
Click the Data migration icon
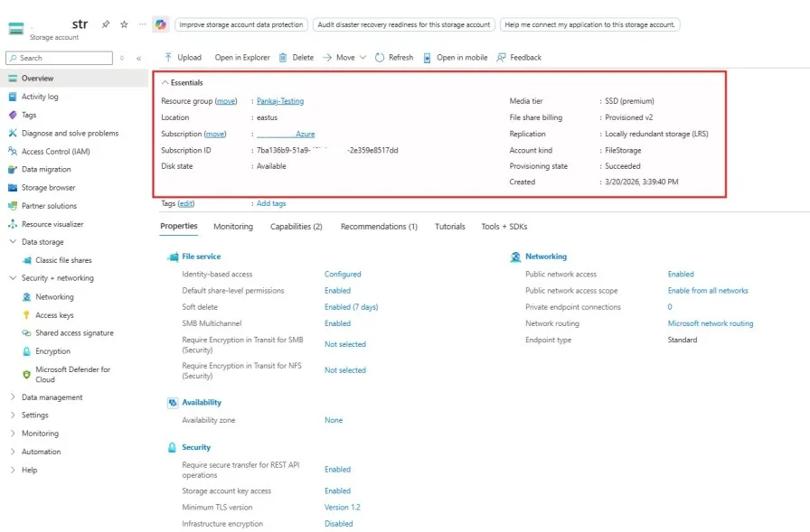pyautogui.click(x=13, y=169)
